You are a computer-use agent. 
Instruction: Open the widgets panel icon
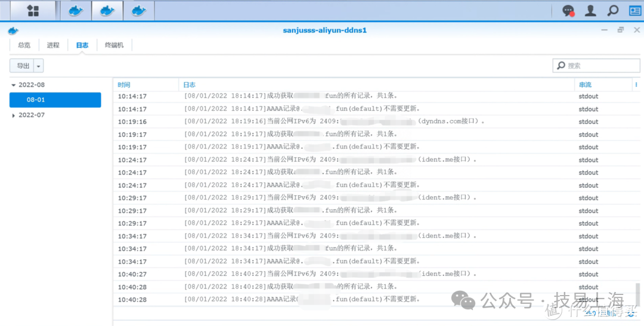click(635, 10)
